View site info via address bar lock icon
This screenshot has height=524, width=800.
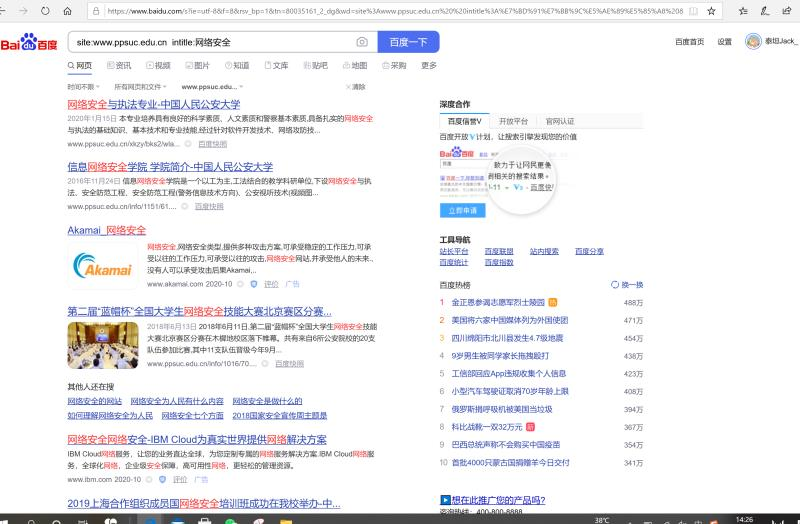tap(96, 11)
